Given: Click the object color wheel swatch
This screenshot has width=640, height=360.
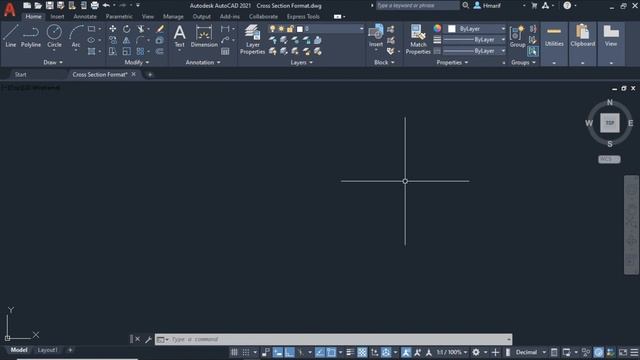Looking at the screenshot, I should point(437,28).
